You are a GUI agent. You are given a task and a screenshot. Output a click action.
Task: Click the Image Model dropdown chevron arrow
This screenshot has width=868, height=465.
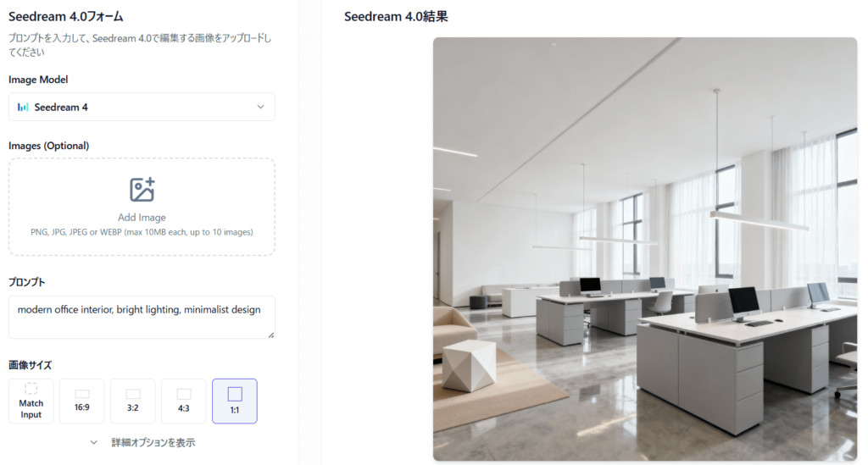click(260, 108)
